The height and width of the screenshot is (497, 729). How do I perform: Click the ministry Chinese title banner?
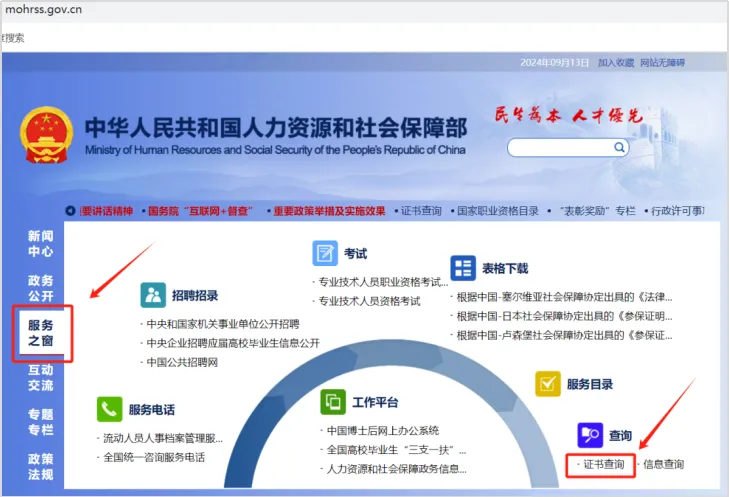(276, 128)
